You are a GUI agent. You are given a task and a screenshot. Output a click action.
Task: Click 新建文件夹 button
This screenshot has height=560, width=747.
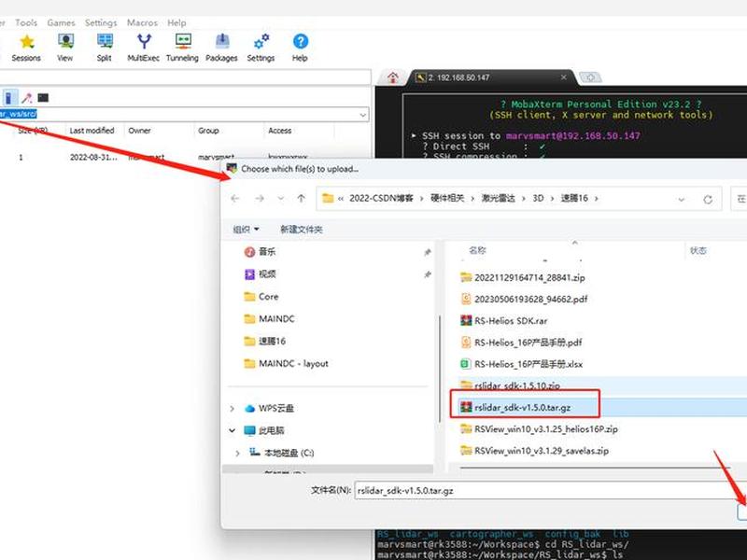point(301,230)
